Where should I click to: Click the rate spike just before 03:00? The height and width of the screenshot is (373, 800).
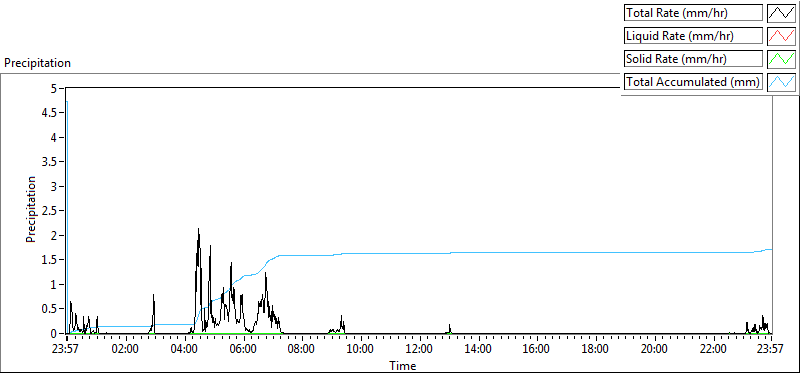pos(153,296)
